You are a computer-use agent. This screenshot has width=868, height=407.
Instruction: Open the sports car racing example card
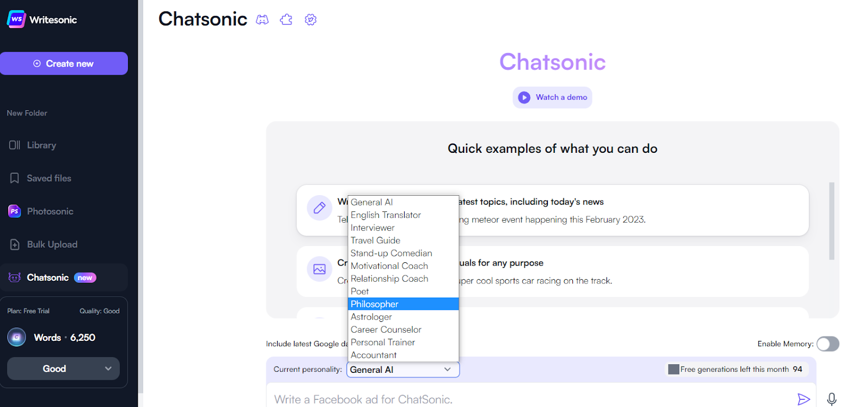click(552, 272)
